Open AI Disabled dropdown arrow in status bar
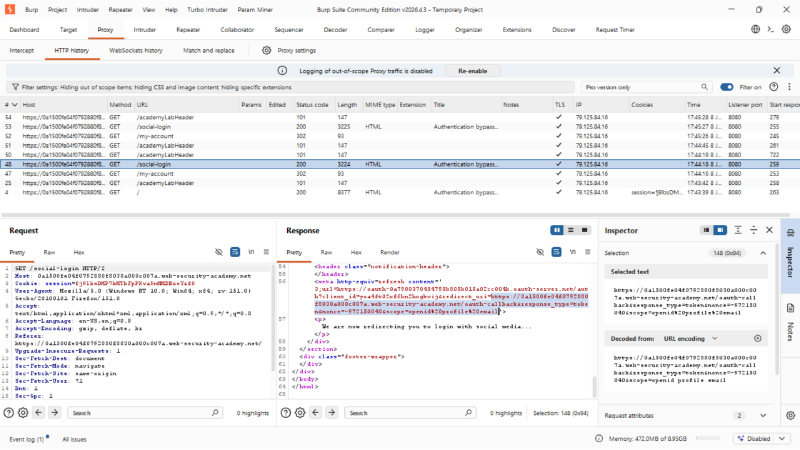800x450 pixels. point(782,438)
